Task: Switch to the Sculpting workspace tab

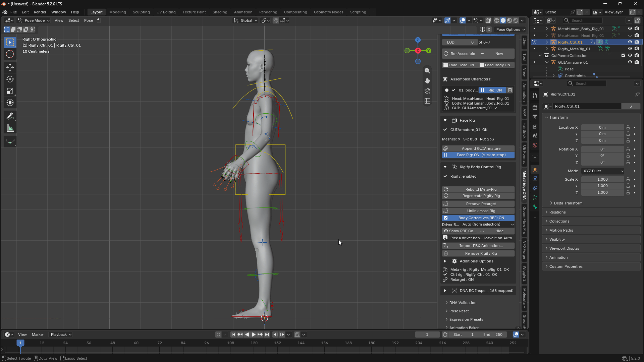Action: click(141, 12)
